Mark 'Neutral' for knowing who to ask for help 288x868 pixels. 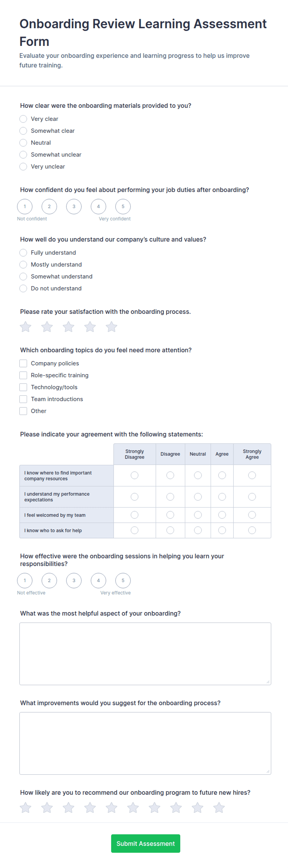[x=198, y=530]
